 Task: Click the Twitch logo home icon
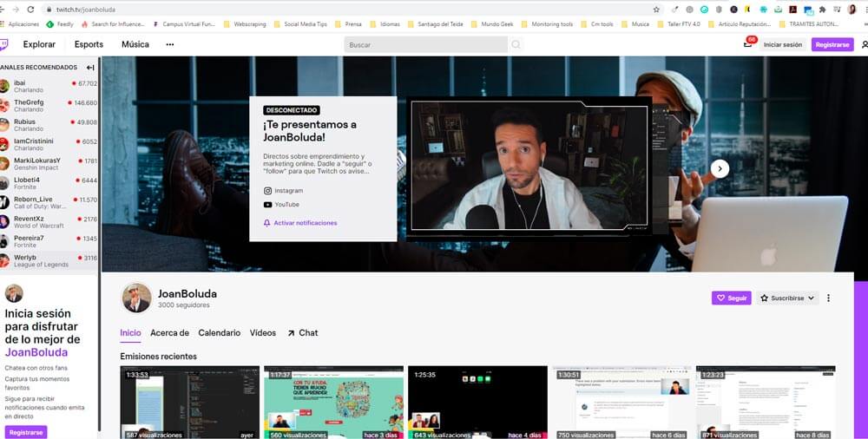[3, 44]
